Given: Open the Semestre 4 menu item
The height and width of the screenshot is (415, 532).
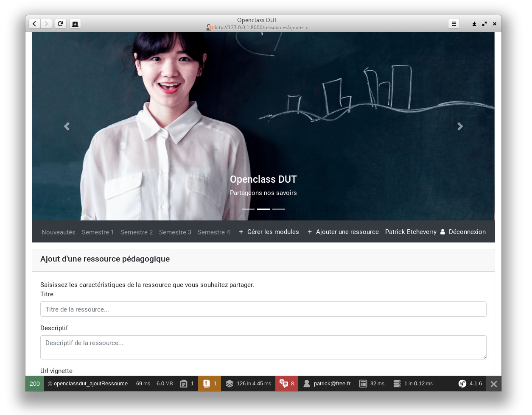Looking at the screenshot, I should point(214,232).
